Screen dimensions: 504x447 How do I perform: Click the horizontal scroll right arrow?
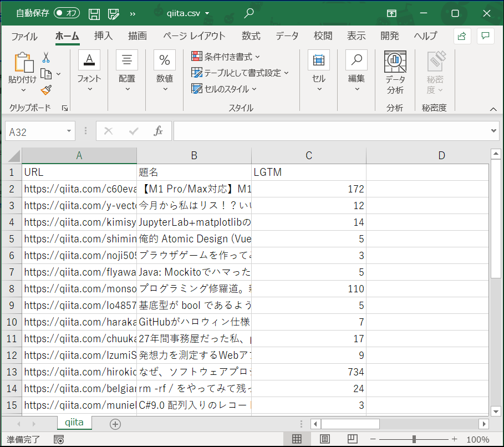pyautogui.click(x=483, y=424)
